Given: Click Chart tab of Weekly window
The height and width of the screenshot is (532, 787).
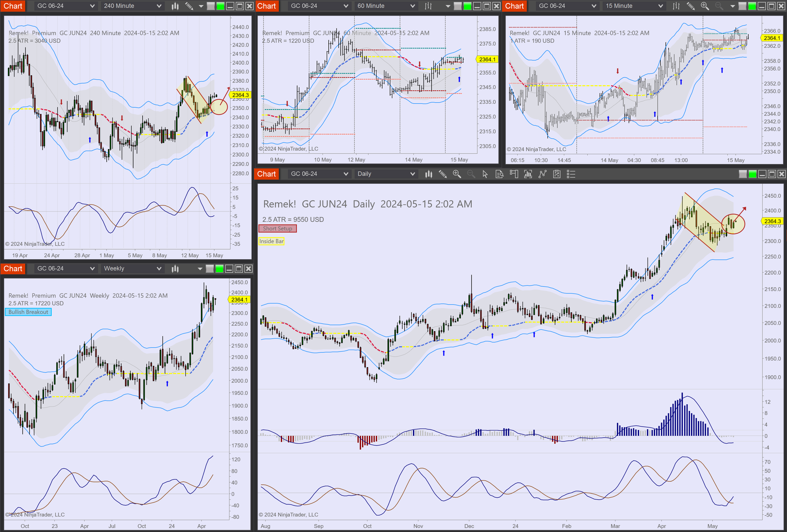Looking at the screenshot, I should pyautogui.click(x=13, y=269).
